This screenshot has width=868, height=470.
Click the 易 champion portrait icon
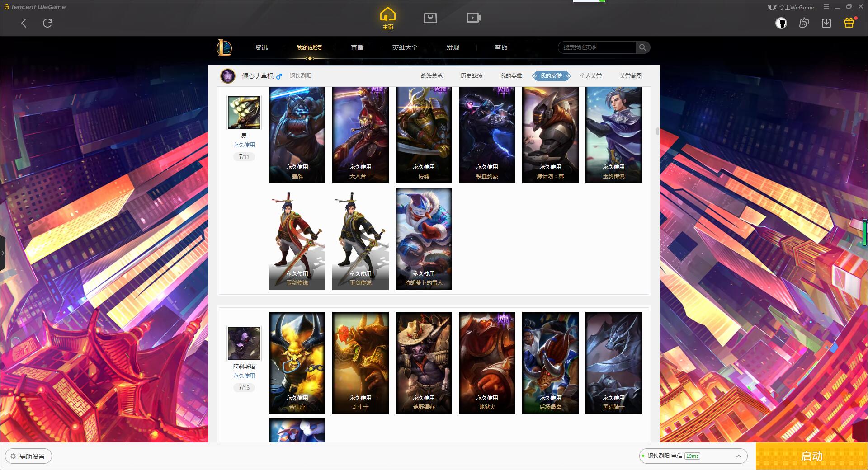click(244, 113)
